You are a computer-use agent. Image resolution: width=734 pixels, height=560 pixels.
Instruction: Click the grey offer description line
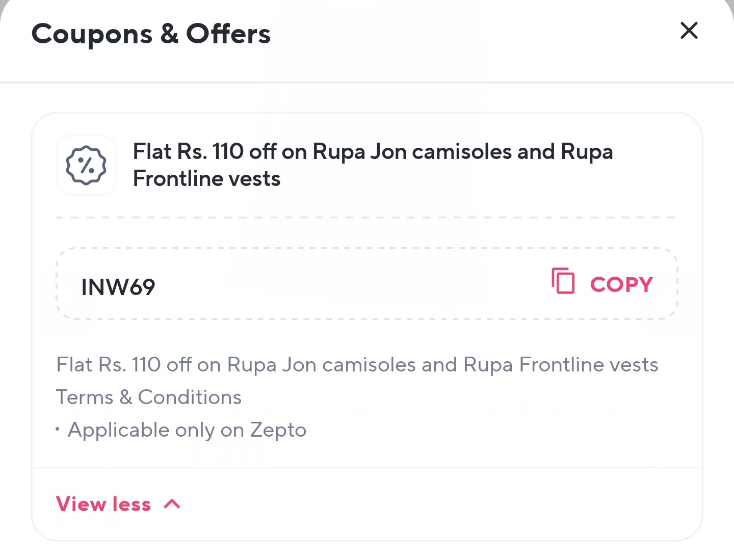pos(357,365)
